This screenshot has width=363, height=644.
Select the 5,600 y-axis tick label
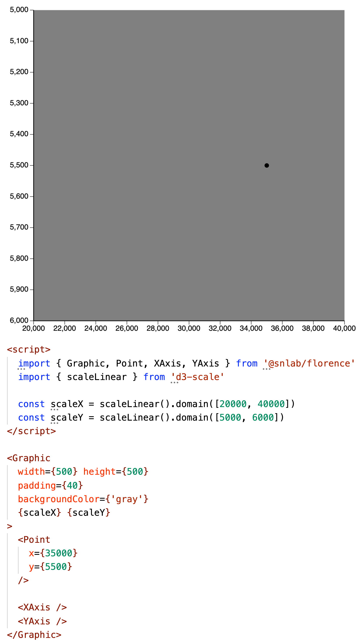(x=19, y=196)
